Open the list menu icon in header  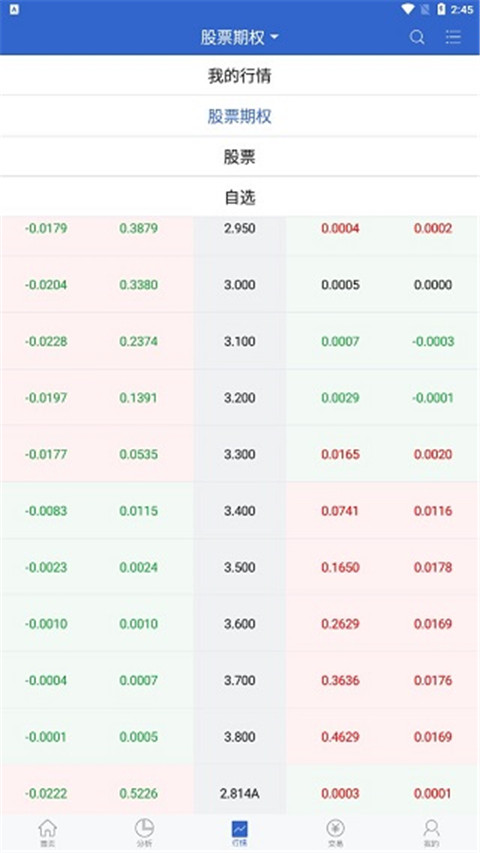[x=453, y=37]
